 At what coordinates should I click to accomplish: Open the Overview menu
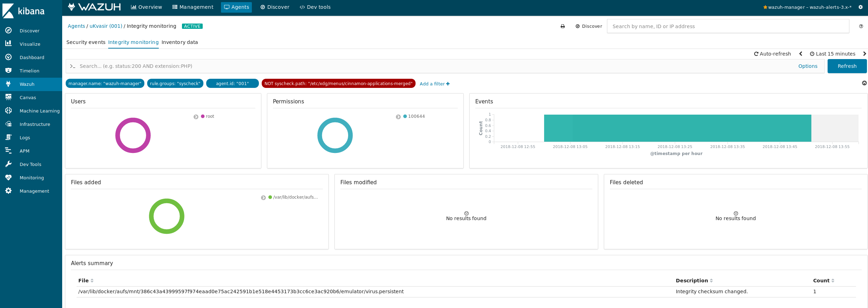146,7
